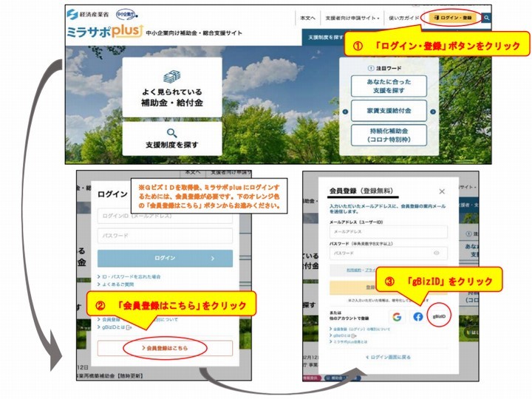The height and width of the screenshot is (399, 532).
Task: Click the ミラサポplus logo
Action: (105, 31)
